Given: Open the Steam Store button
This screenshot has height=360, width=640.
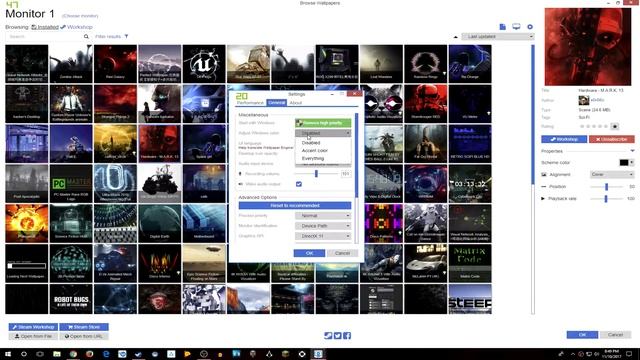Looking at the screenshot, I should (84, 327).
